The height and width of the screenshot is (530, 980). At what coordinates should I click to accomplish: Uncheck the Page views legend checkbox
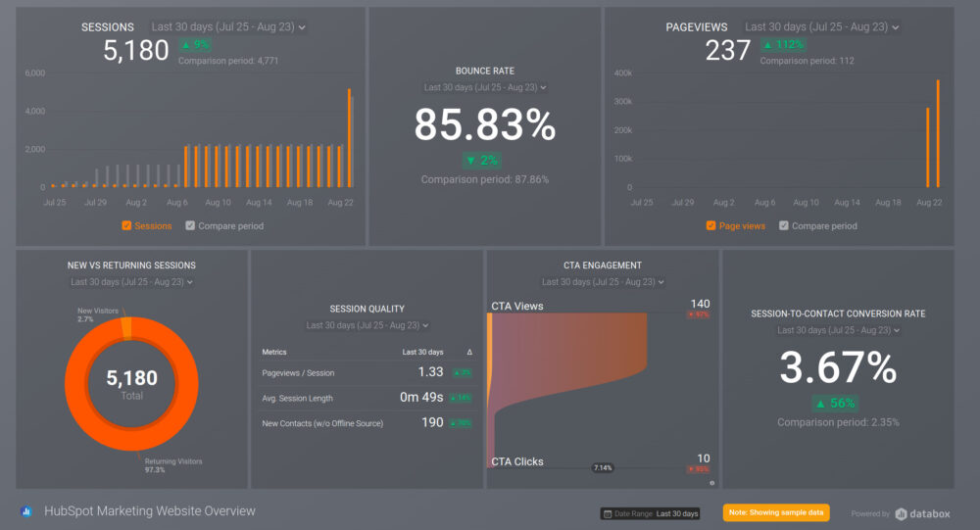[710, 226]
